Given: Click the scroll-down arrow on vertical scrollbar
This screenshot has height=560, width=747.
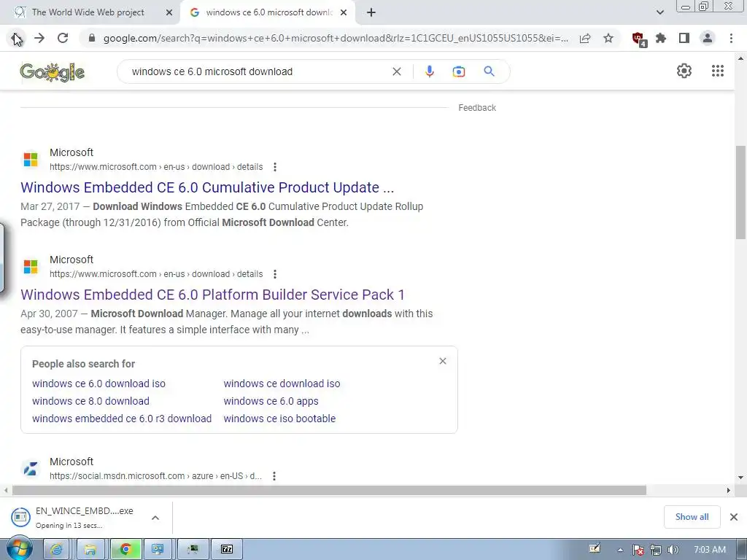Looking at the screenshot, I should [x=740, y=477].
